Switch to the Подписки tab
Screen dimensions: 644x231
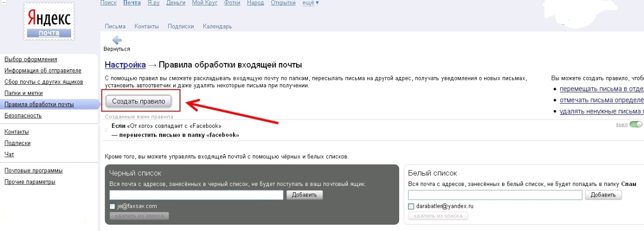pos(181,26)
